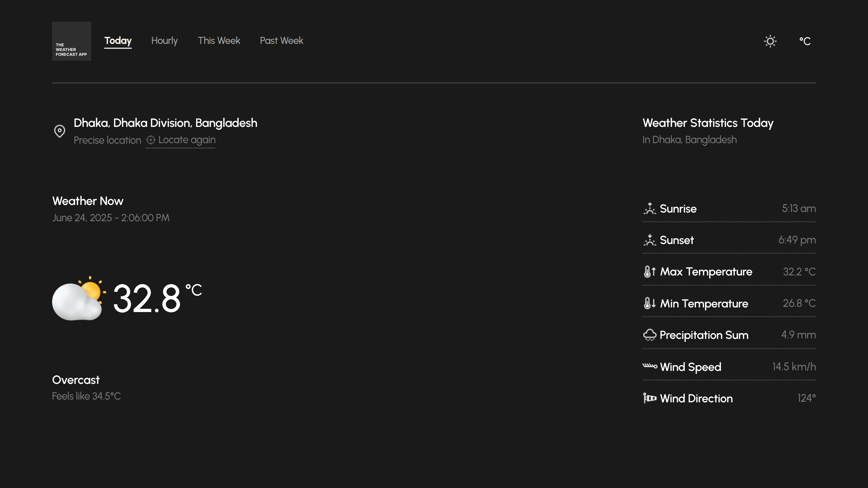Click the Weather Statistics Today heading
Screen dimensions: 868x488
tap(708, 123)
